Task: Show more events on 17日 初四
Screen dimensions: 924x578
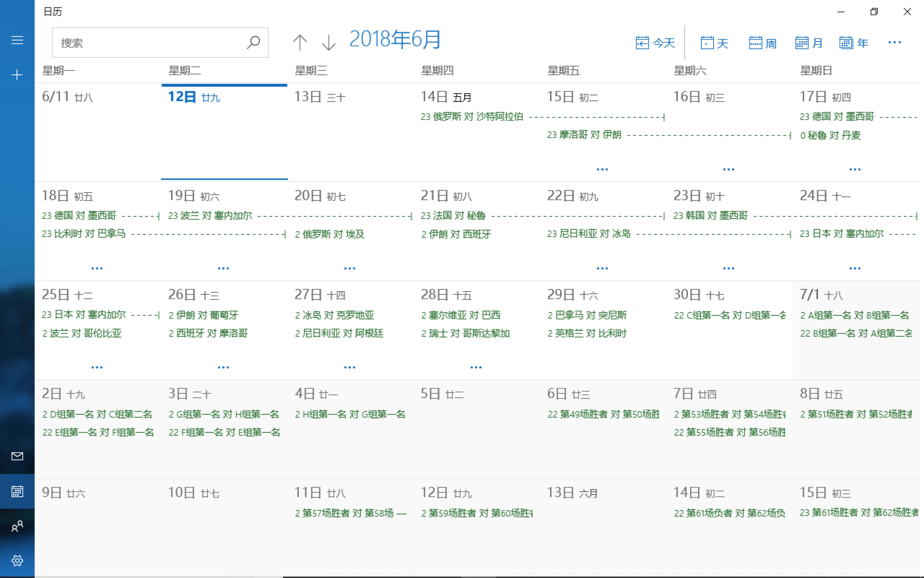Action: pyautogui.click(x=855, y=169)
